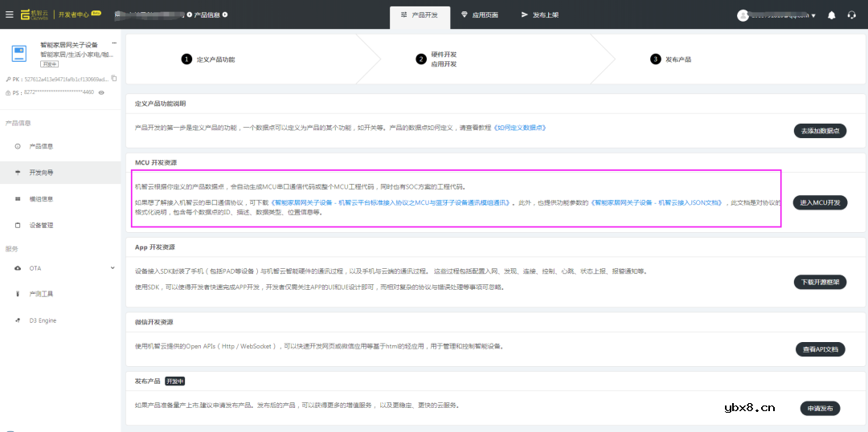This screenshot has height=432, width=868.
Task: Expand the OTA sidebar submenu chevron
Action: [x=113, y=267]
